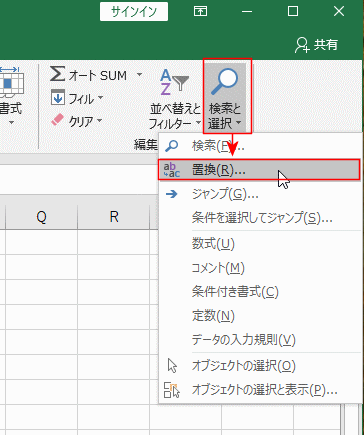Screen dimensions: 364x435
Task: Select column Q header
Action: click(x=41, y=217)
